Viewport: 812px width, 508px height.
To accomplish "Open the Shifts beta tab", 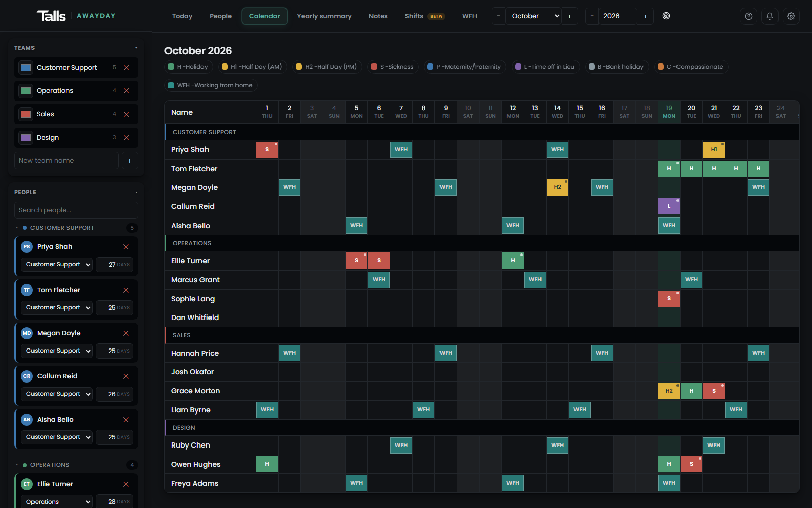I will click(424, 16).
